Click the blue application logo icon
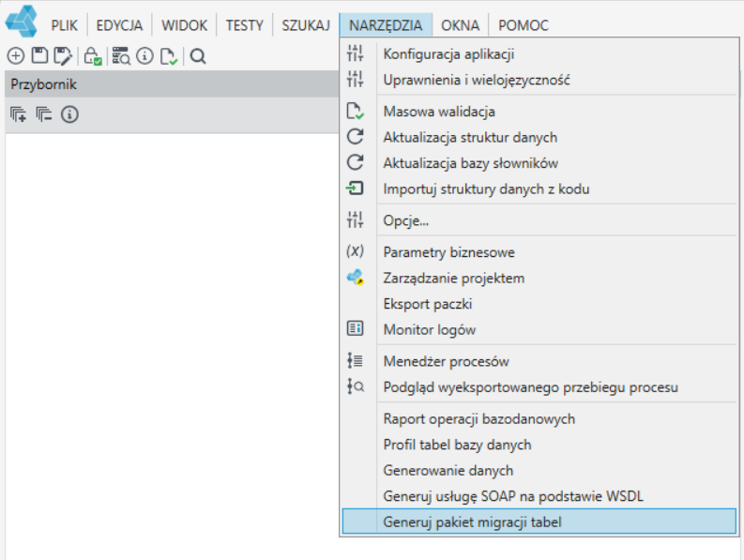The height and width of the screenshot is (560, 744). pos(22,21)
